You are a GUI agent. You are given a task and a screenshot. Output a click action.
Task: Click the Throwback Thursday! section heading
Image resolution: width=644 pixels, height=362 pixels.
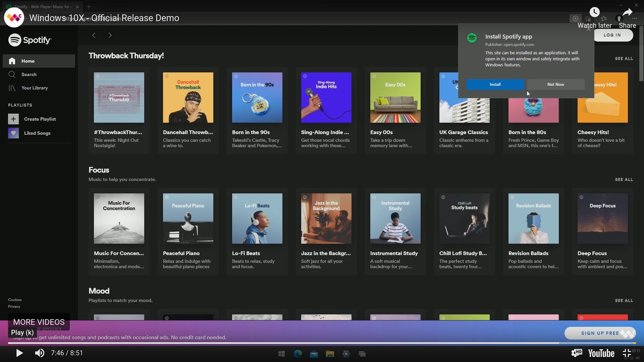tap(126, 56)
